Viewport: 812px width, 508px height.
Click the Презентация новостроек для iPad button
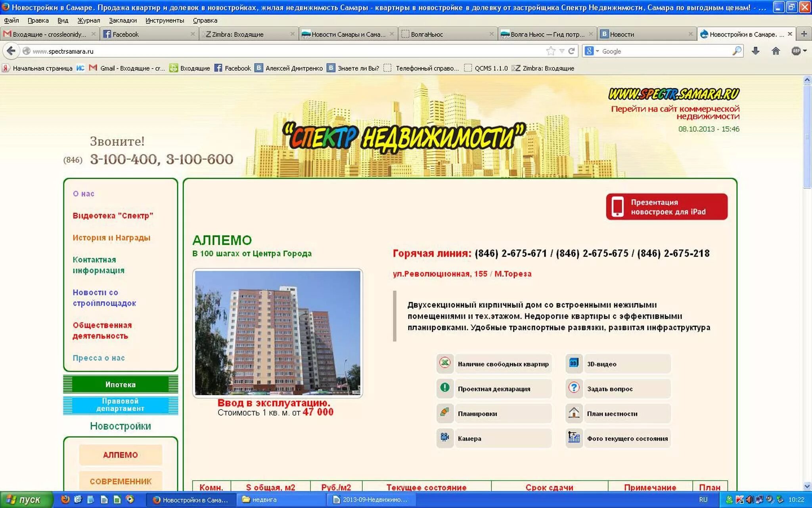point(666,207)
